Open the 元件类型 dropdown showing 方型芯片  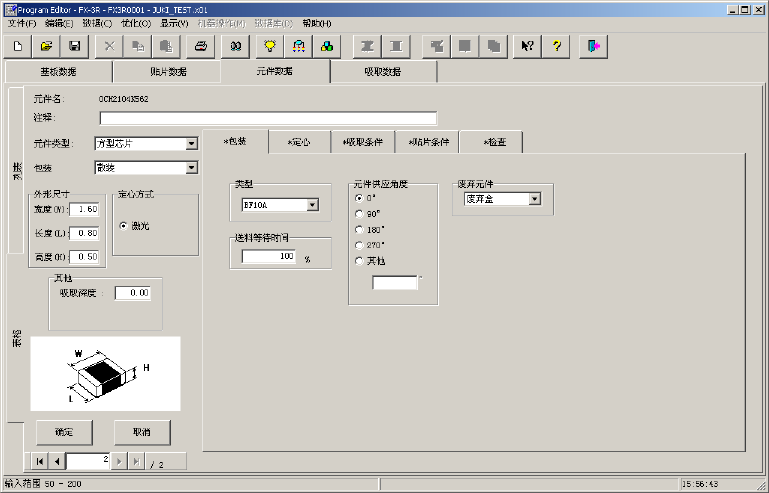(191, 143)
